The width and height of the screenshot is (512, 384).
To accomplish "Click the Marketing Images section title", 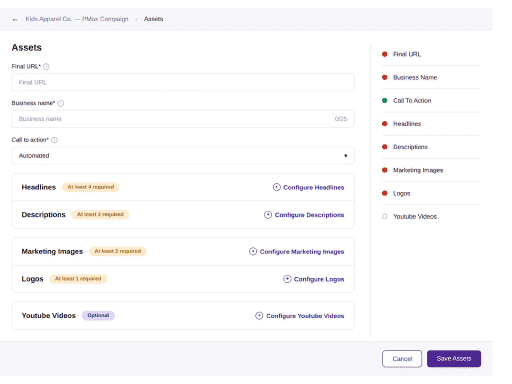I will (52, 251).
